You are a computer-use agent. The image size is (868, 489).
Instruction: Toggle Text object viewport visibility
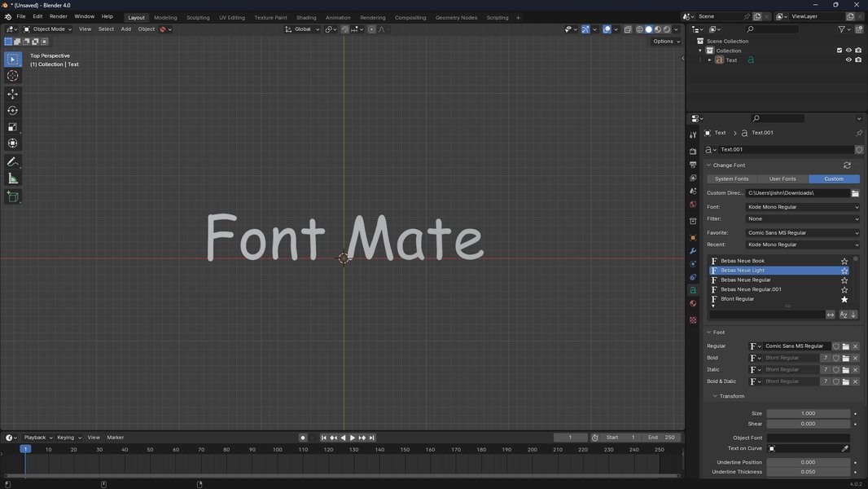[x=848, y=59]
